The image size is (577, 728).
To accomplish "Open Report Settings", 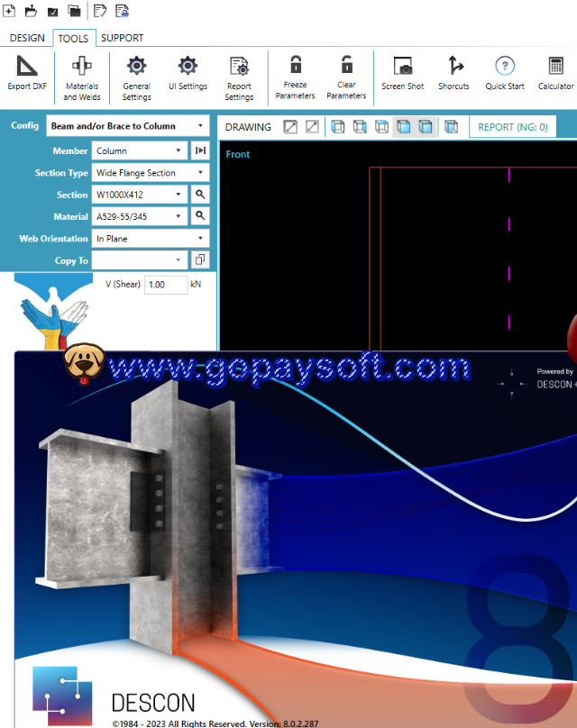I will click(x=239, y=78).
